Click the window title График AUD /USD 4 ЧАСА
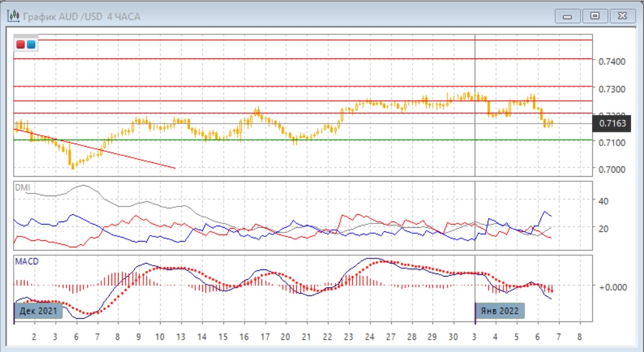This screenshot has width=644, height=352. (82, 17)
